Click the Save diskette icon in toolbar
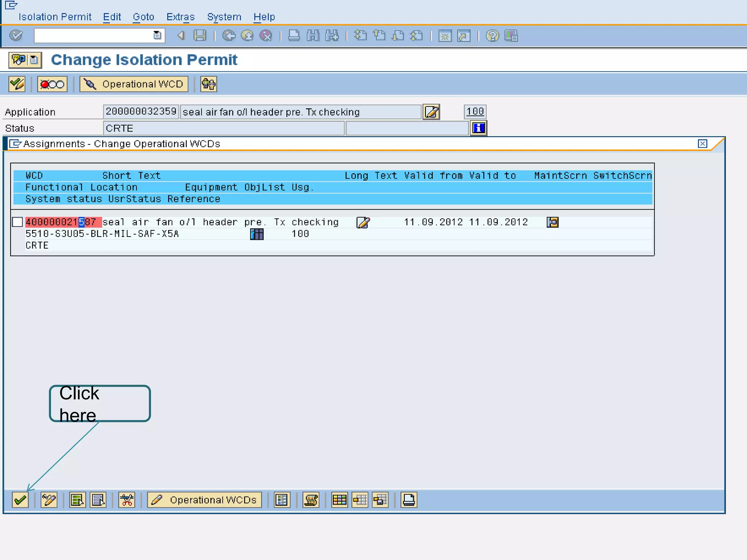Screen dimensions: 747x560 pos(200,36)
